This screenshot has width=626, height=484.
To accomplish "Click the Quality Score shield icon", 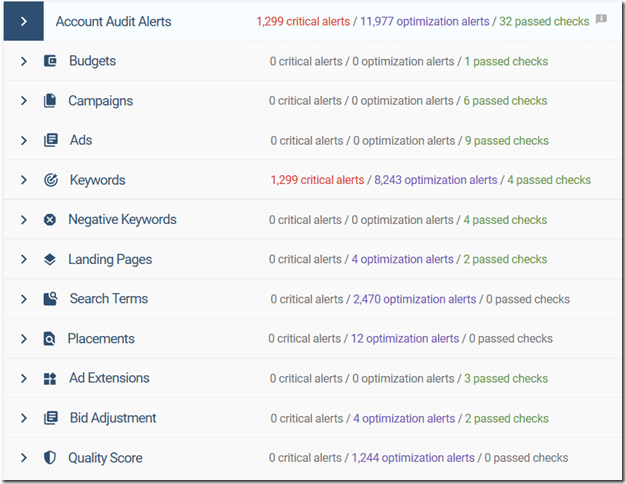I will pos(50,458).
